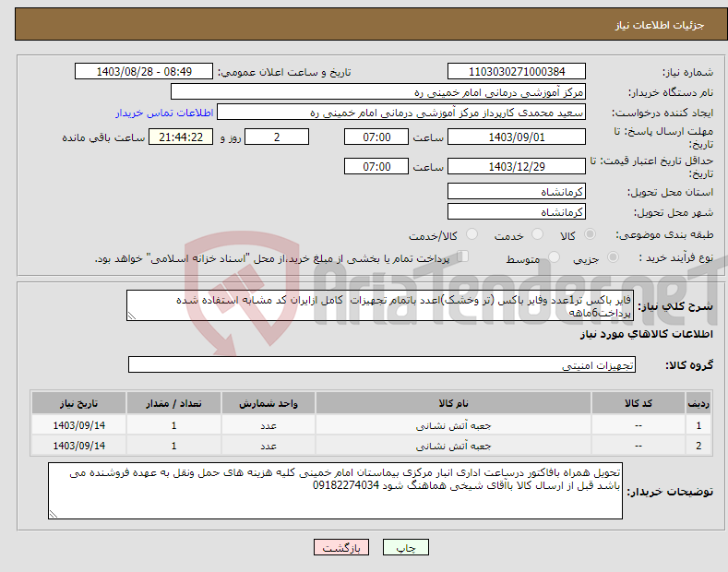Click goods group field تجهیزات امنیتی
The height and width of the screenshot is (572, 728).
click(x=382, y=365)
